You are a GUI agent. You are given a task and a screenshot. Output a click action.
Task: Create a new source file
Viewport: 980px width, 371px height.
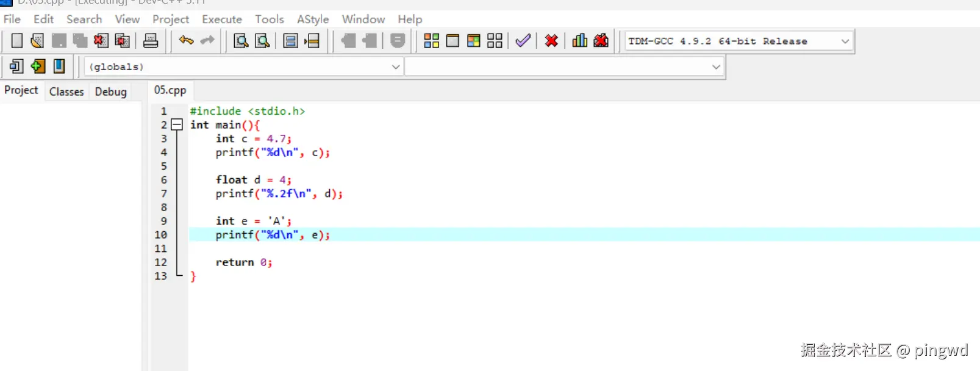[x=17, y=41]
